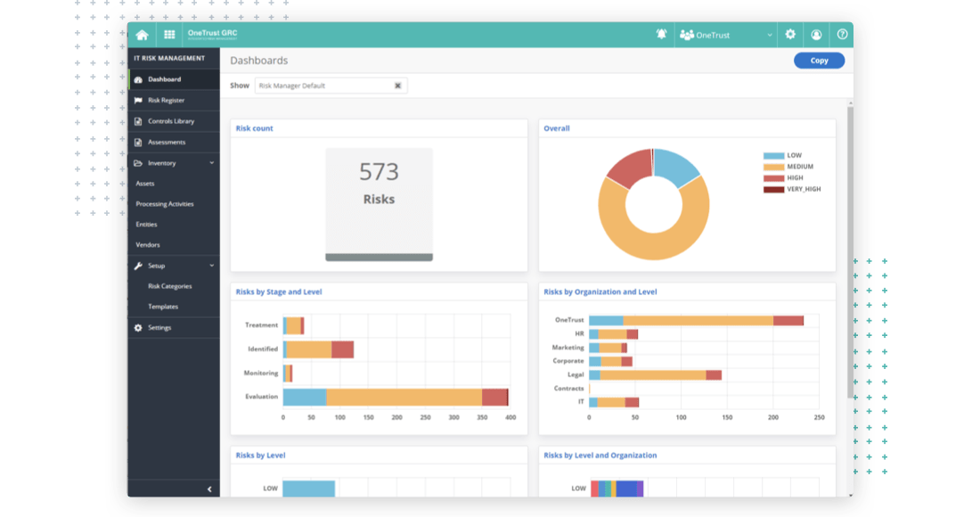
Task: Click the Assessments document icon
Action: (138, 143)
